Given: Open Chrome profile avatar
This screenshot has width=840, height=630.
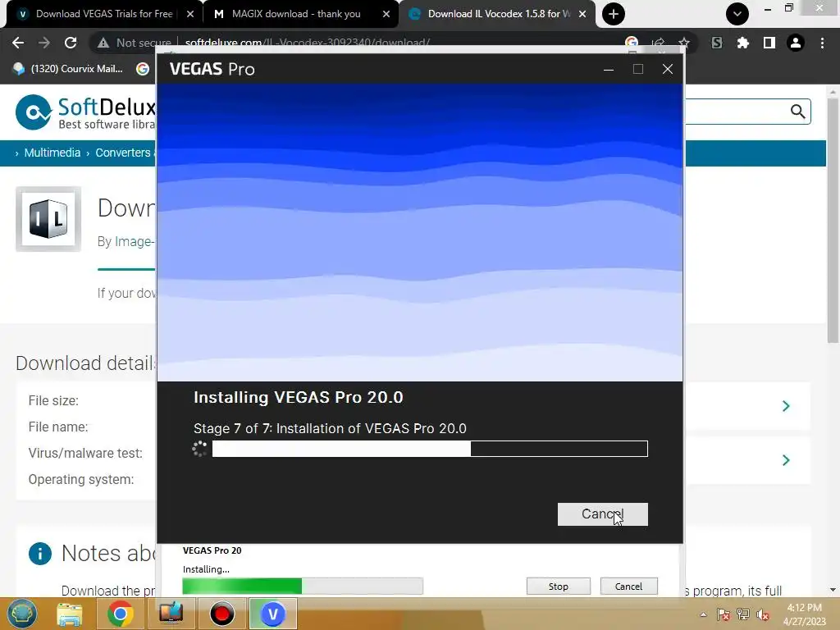Looking at the screenshot, I should pyautogui.click(x=796, y=43).
